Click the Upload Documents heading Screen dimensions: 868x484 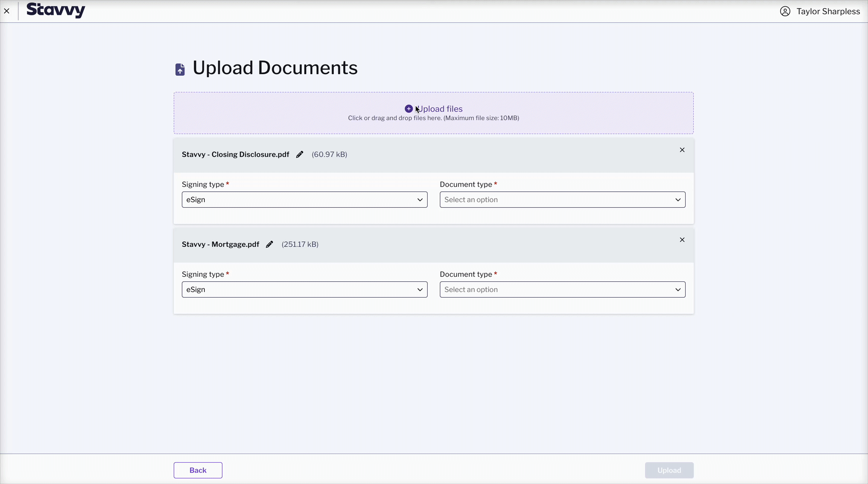(275, 68)
